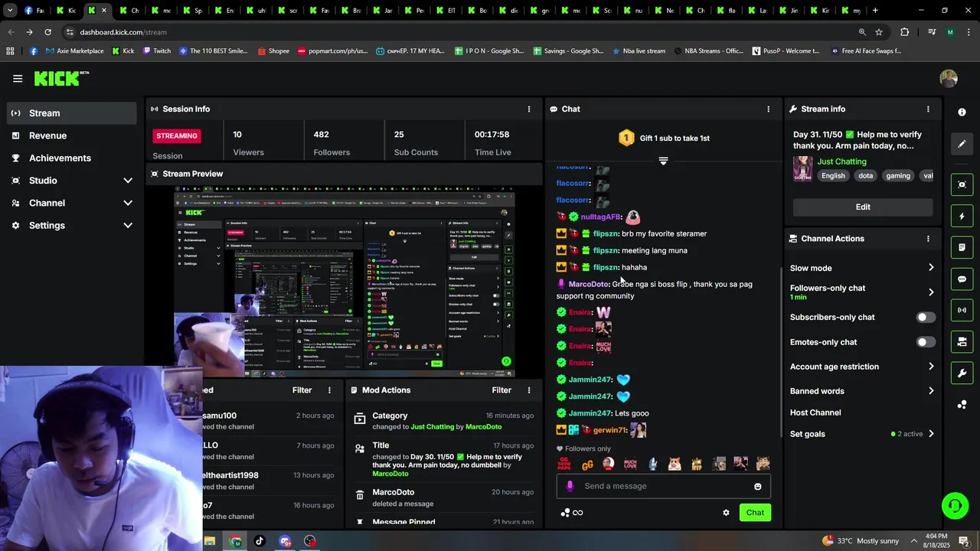Click the hamster quick emote
This screenshot has height=551, width=980.
tap(675, 464)
